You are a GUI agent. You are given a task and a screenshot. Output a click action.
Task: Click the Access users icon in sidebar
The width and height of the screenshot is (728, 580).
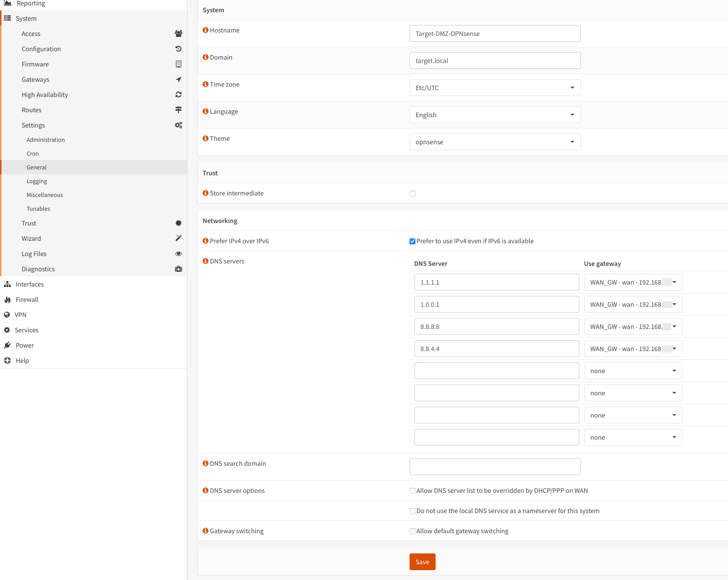(178, 34)
